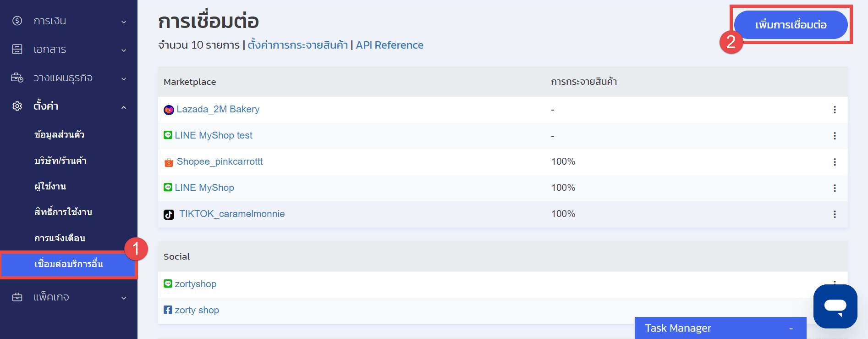Expand the การเงิน menu chevron
Viewport: 868px width, 339px height.
tap(124, 22)
